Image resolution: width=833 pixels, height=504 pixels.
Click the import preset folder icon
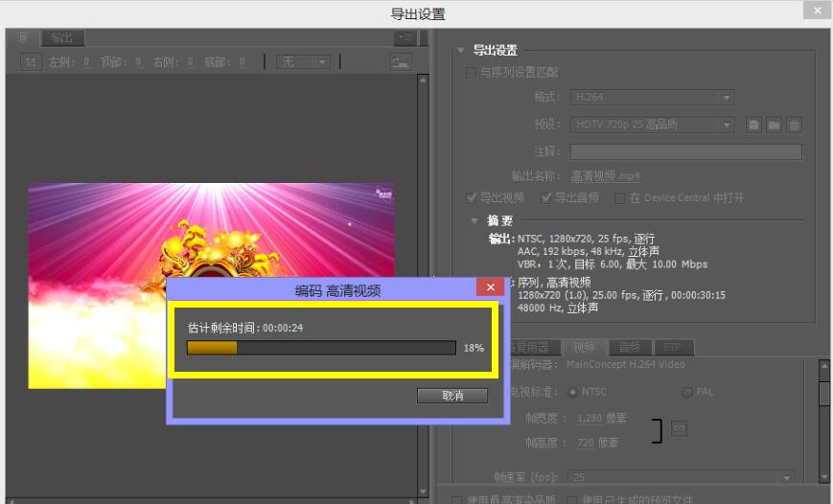[x=774, y=125]
